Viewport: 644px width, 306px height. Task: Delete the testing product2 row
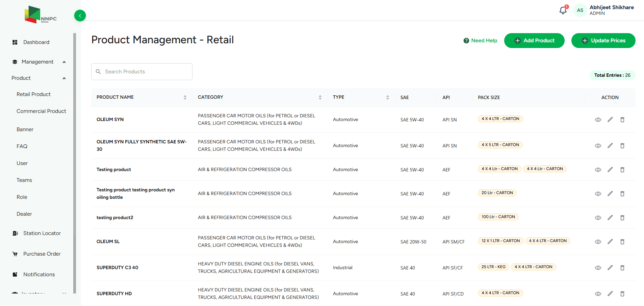coord(622,218)
